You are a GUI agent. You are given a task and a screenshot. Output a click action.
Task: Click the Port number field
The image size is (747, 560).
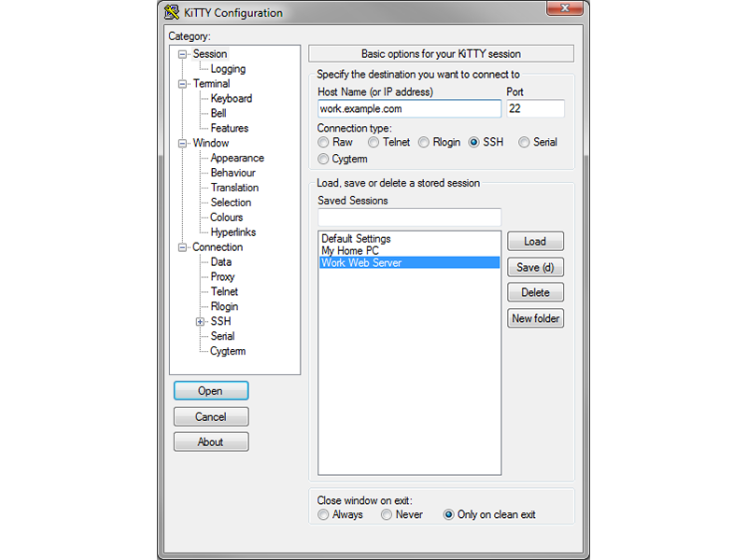click(x=535, y=109)
